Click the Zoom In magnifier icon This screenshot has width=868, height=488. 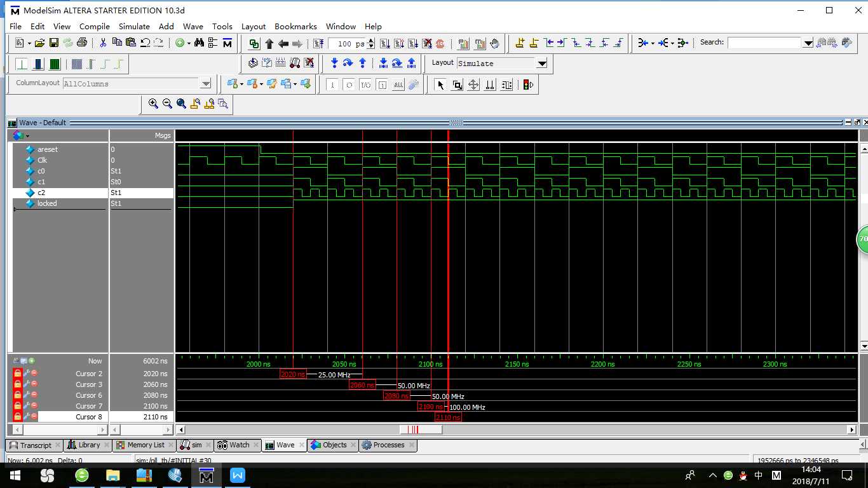(x=153, y=104)
